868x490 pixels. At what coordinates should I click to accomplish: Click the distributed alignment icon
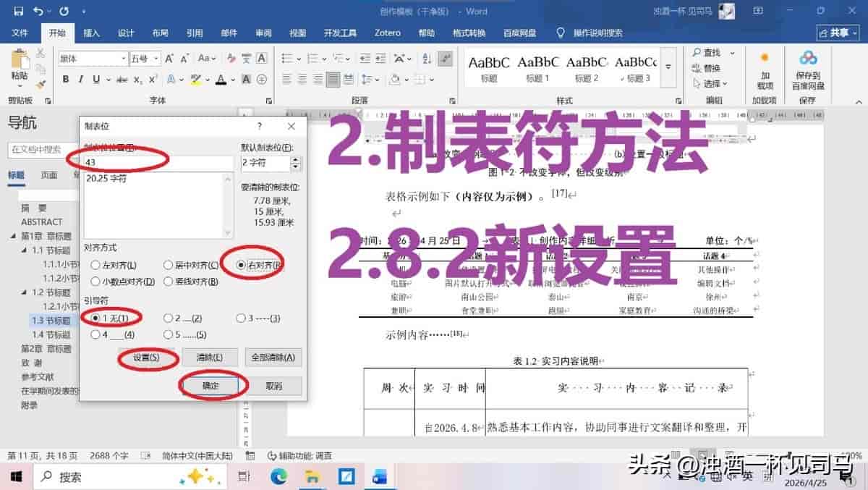click(349, 80)
